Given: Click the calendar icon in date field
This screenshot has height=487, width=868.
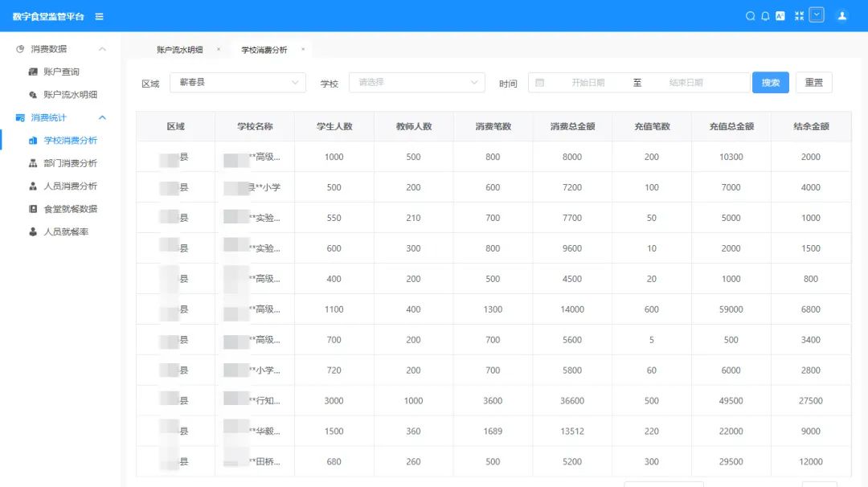Looking at the screenshot, I should (540, 83).
